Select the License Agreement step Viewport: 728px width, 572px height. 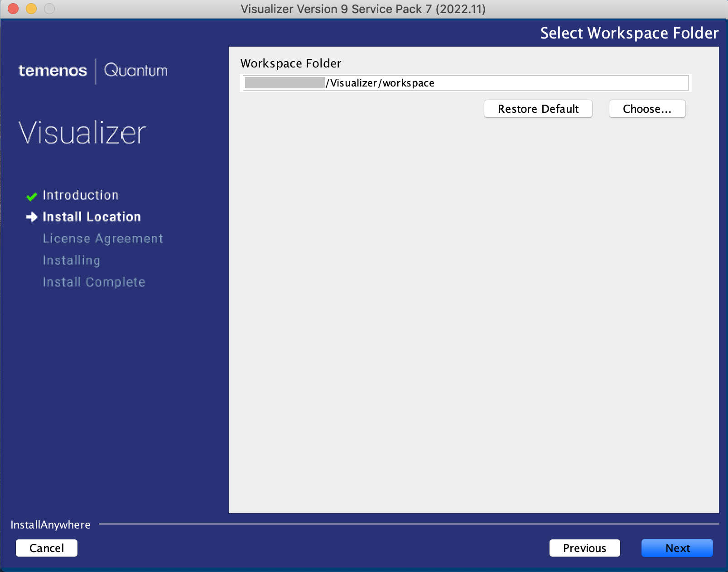coord(103,239)
